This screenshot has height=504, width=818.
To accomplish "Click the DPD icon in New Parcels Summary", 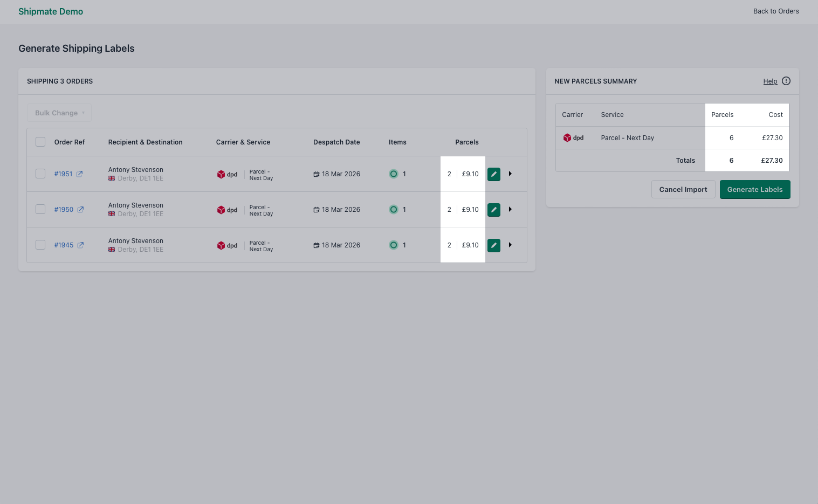I will (567, 137).
